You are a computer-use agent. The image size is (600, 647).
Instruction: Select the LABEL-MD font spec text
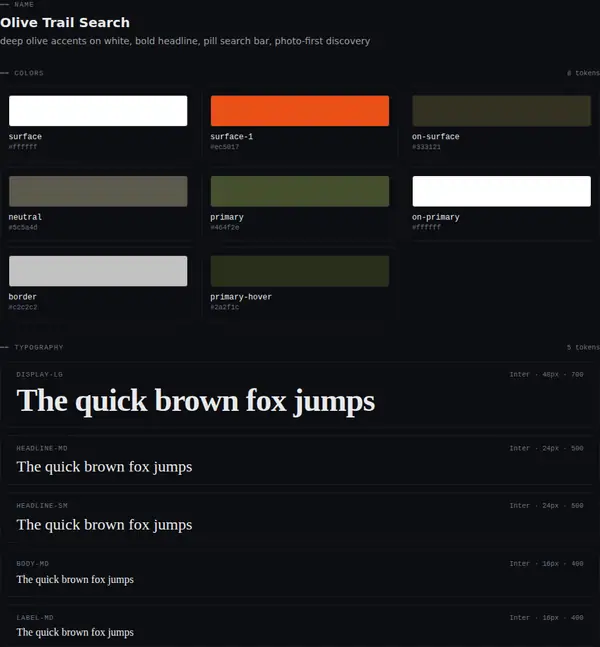pos(546,618)
